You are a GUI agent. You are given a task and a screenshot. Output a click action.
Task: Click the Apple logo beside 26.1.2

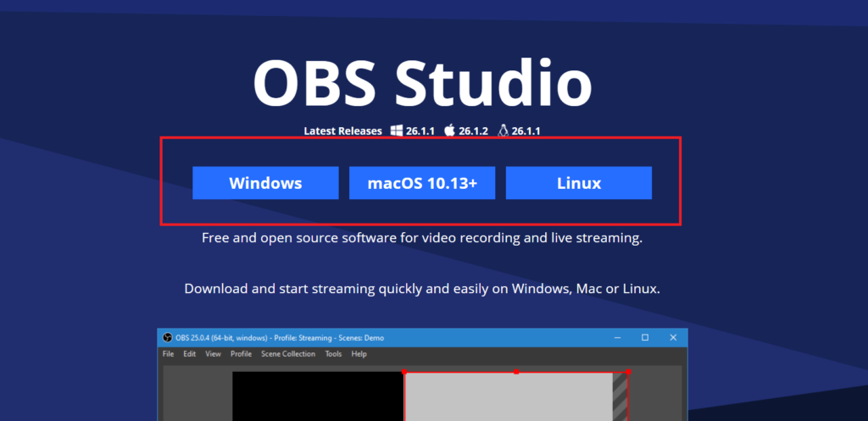(x=449, y=130)
